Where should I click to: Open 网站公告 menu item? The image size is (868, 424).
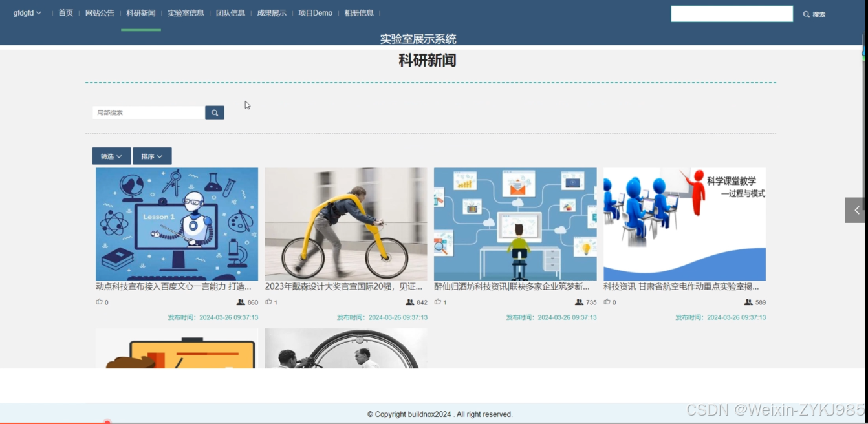coord(100,13)
